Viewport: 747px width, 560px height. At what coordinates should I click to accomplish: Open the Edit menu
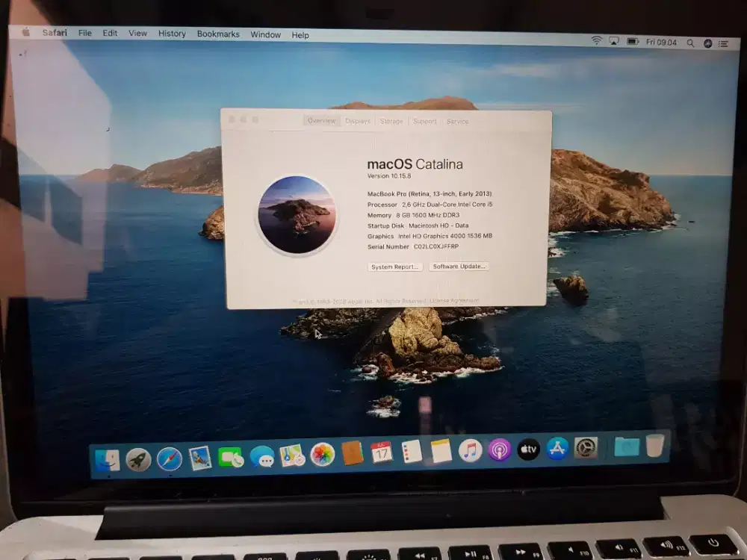(x=110, y=33)
